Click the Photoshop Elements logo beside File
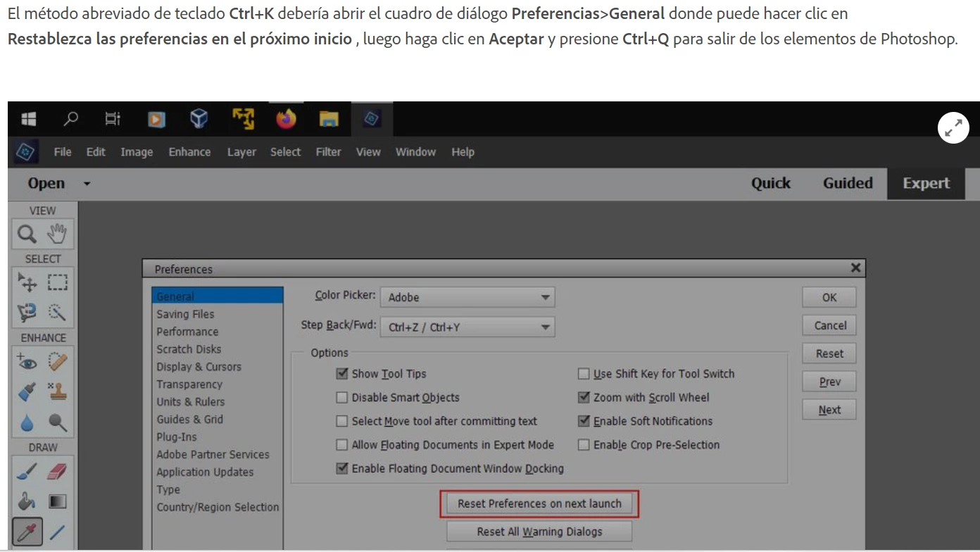 click(x=25, y=151)
